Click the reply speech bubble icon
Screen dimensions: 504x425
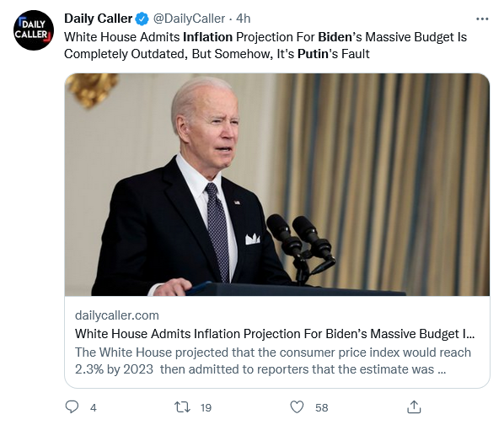(72, 407)
